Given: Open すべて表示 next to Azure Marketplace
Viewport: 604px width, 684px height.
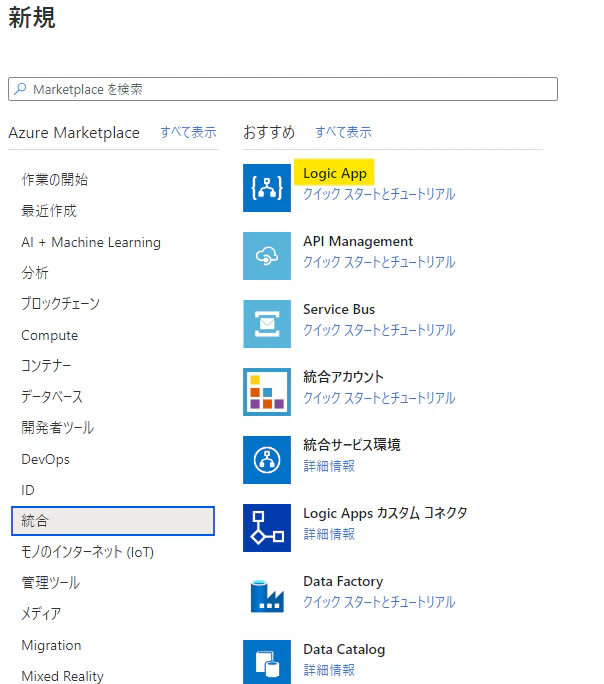Looking at the screenshot, I should (188, 132).
